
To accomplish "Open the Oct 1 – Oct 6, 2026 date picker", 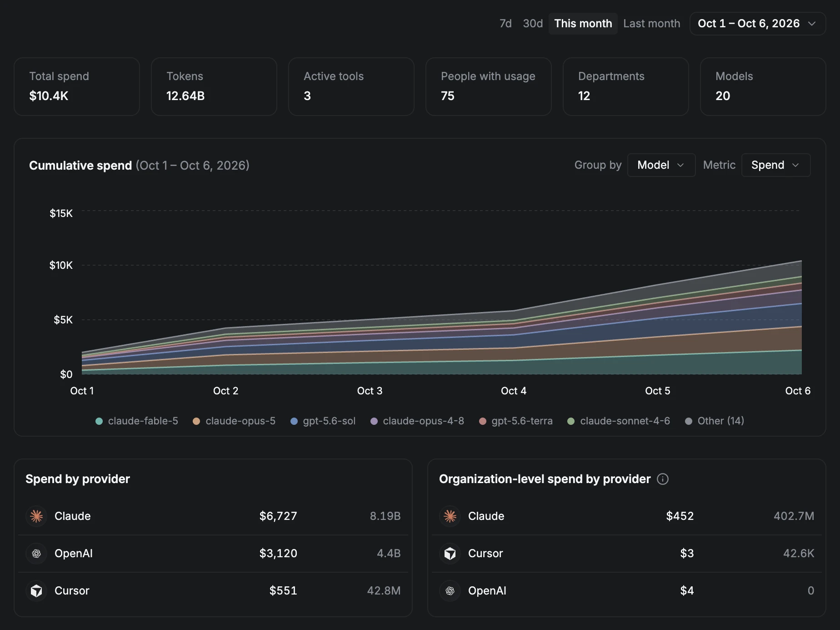I will (x=757, y=24).
